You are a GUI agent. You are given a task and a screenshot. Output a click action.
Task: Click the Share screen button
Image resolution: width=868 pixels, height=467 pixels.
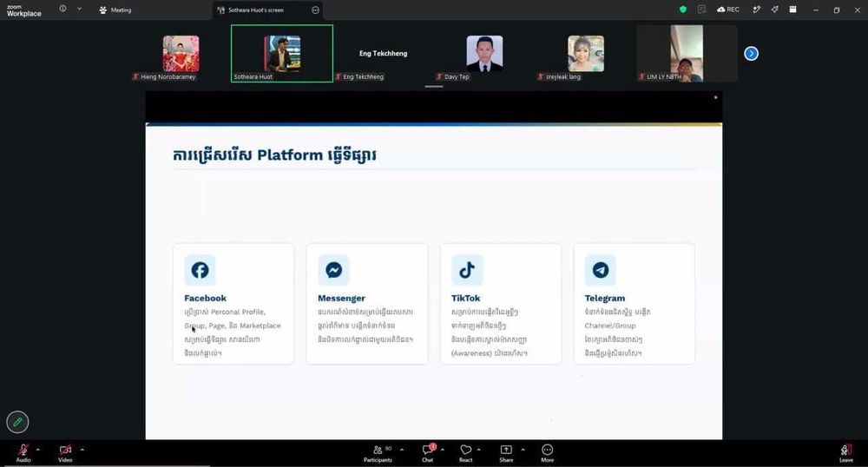tap(506, 453)
